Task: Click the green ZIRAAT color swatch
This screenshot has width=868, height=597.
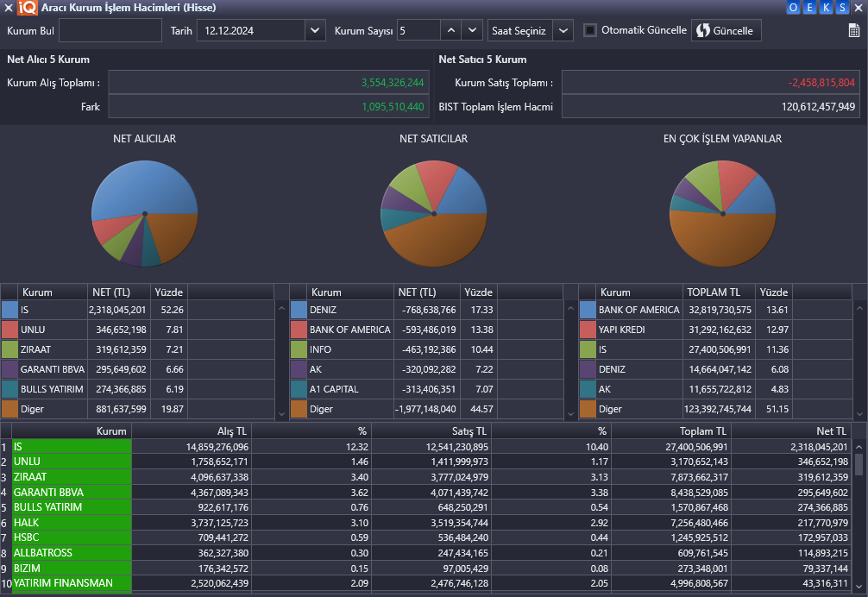Action: tap(10, 349)
